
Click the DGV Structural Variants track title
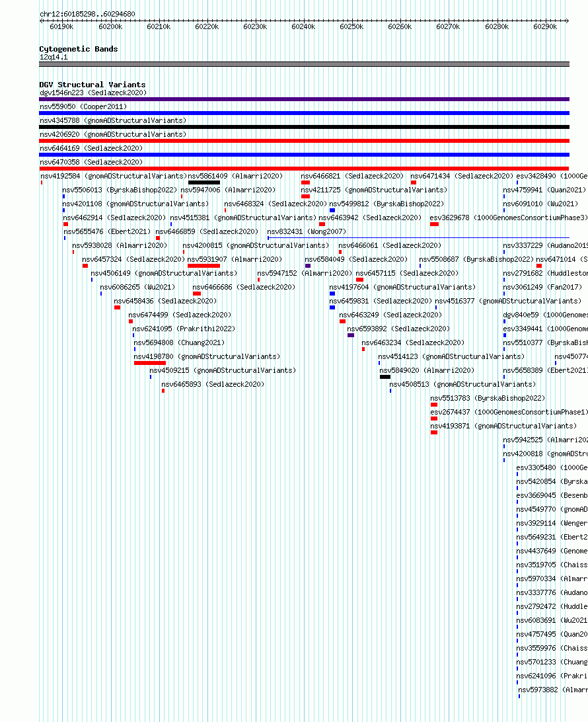92,85
